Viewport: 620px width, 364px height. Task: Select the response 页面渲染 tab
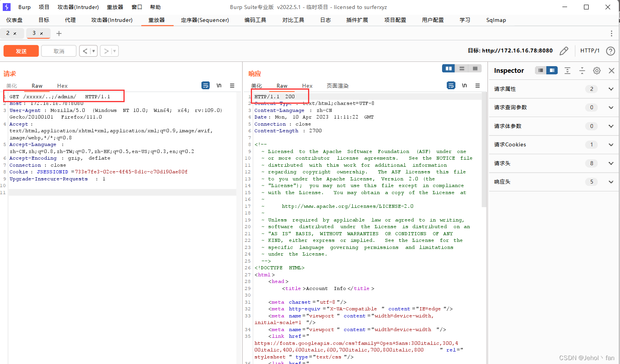(x=338, y=86)
